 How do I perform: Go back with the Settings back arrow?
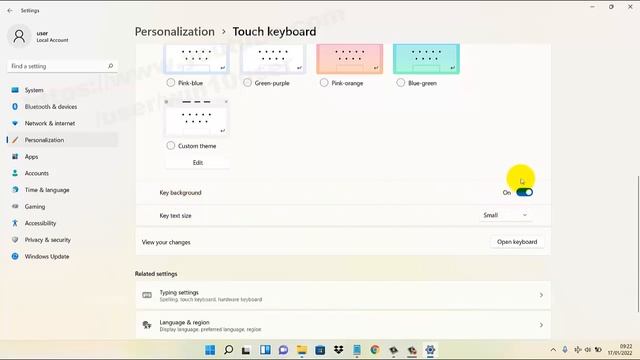(10, 11)
